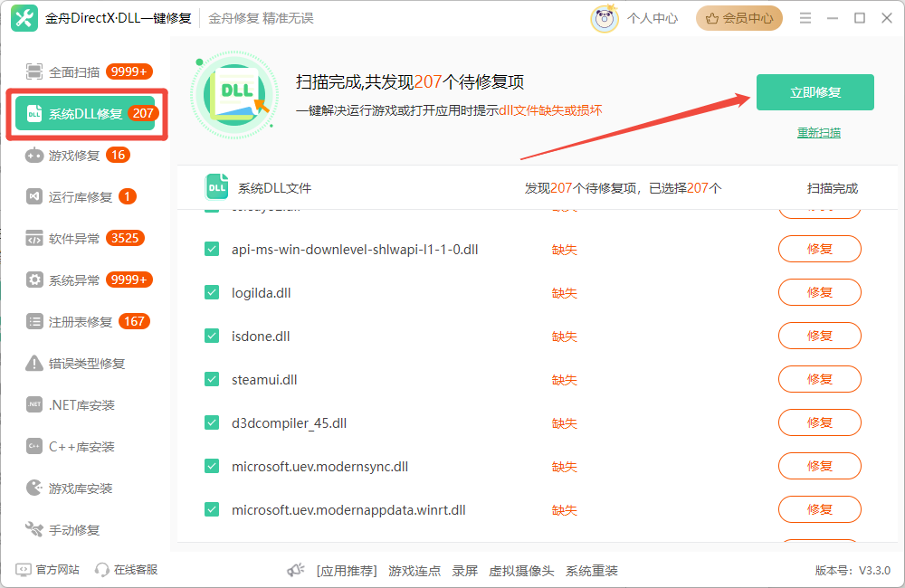The image size is (905, 588).
Task: Uncheck the microsoft.uev.modernsync.dll checkbox
Action: tap(212, 466)
